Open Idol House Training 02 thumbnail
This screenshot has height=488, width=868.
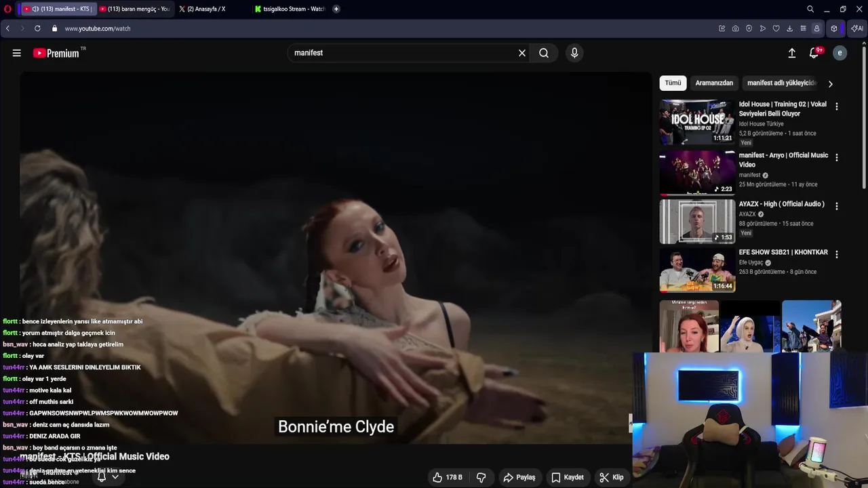[697, 122]
